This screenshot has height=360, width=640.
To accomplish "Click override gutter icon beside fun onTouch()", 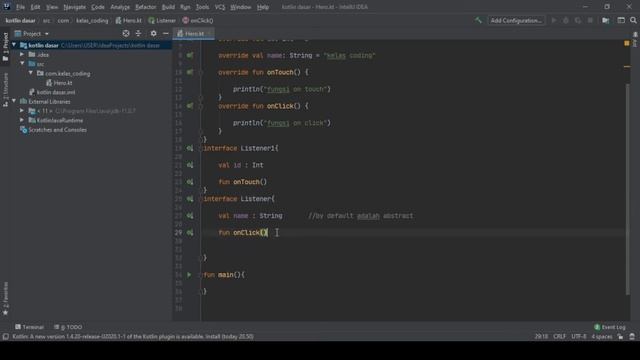I will point(190,72).
